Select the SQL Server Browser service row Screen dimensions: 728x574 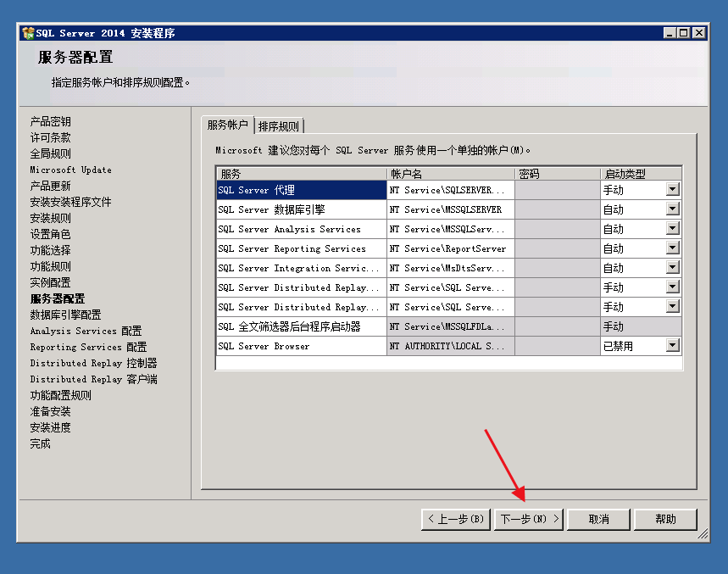[x=301, y=346]
